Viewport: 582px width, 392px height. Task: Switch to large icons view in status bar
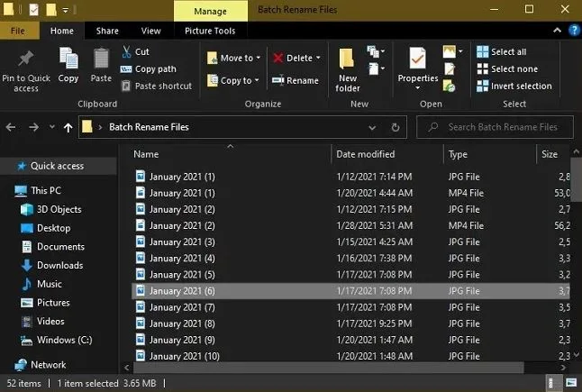tap(571, 382)
